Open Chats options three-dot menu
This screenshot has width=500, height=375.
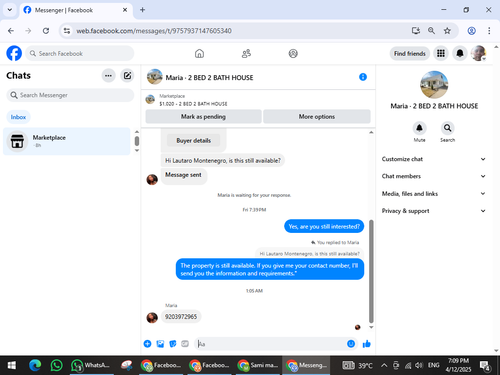pyautogui.click(x=108, y=76)
